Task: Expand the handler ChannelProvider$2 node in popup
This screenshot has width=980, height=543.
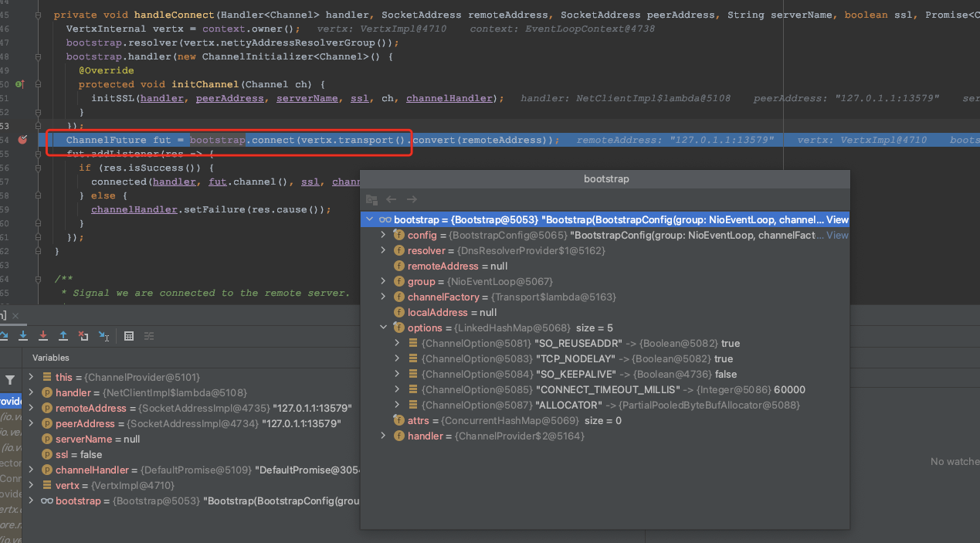Action: coord(383,436)
